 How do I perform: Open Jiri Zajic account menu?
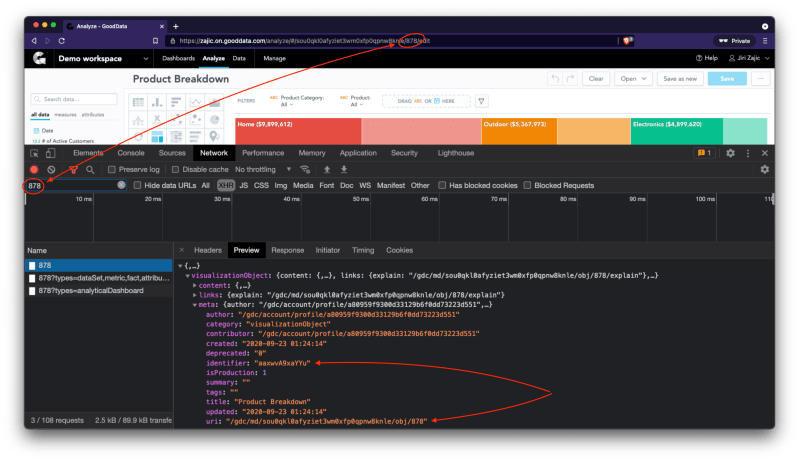[x=749, y=58]
